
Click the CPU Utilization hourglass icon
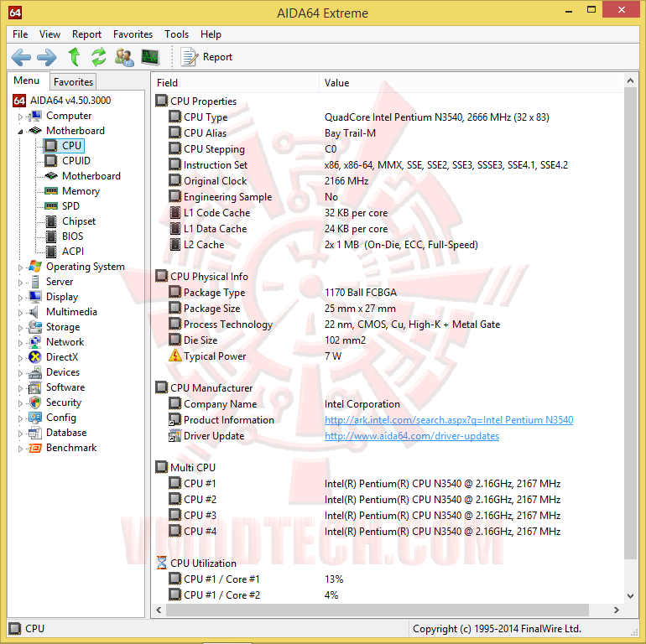click(161, 563)
